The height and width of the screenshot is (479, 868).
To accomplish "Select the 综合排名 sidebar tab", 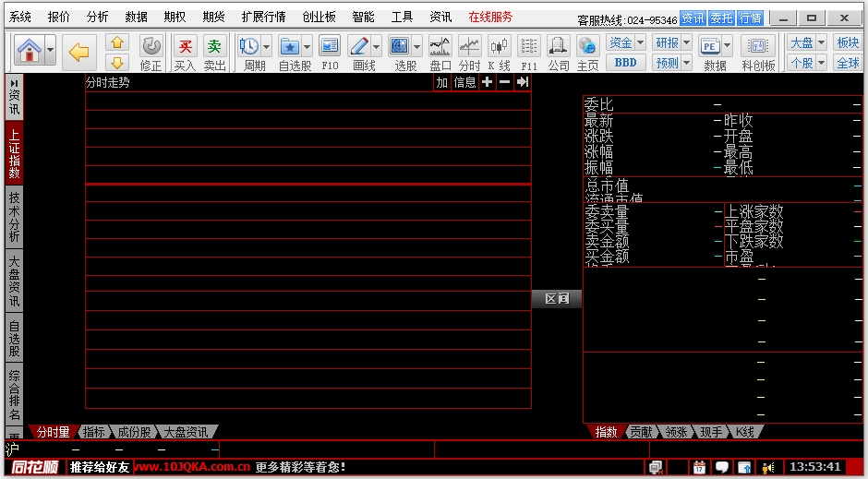I will pyautogui.click(x=15, y=395).
